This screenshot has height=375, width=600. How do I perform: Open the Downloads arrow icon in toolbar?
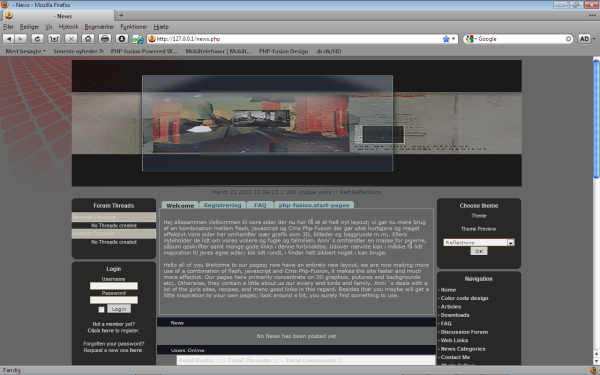[122, 39]
